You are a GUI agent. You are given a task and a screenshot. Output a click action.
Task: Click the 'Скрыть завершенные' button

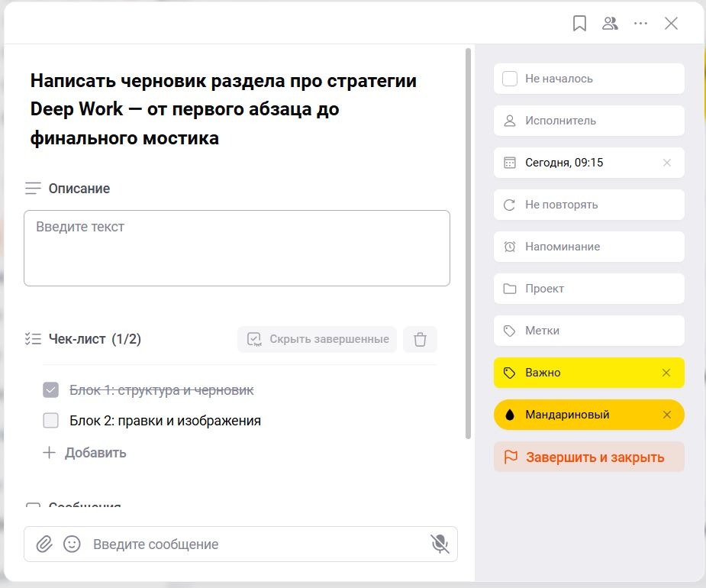tap(317, 339)
